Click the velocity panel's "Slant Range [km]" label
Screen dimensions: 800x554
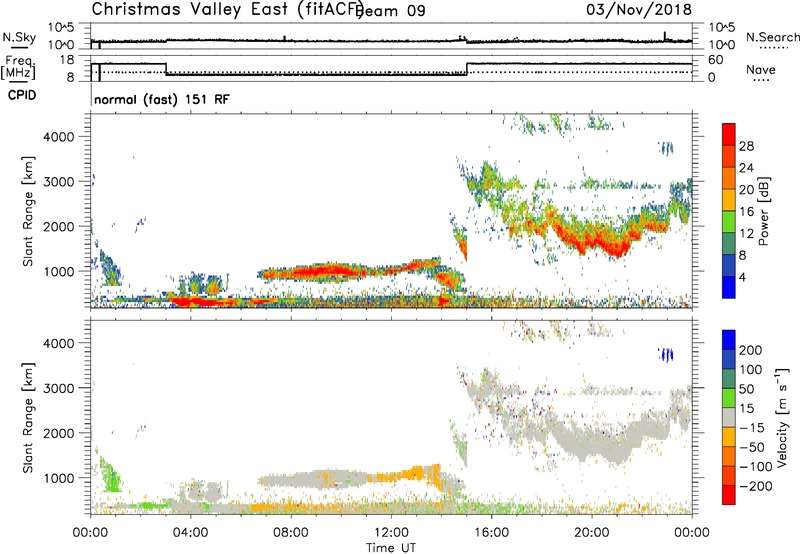tap(28, 418)
